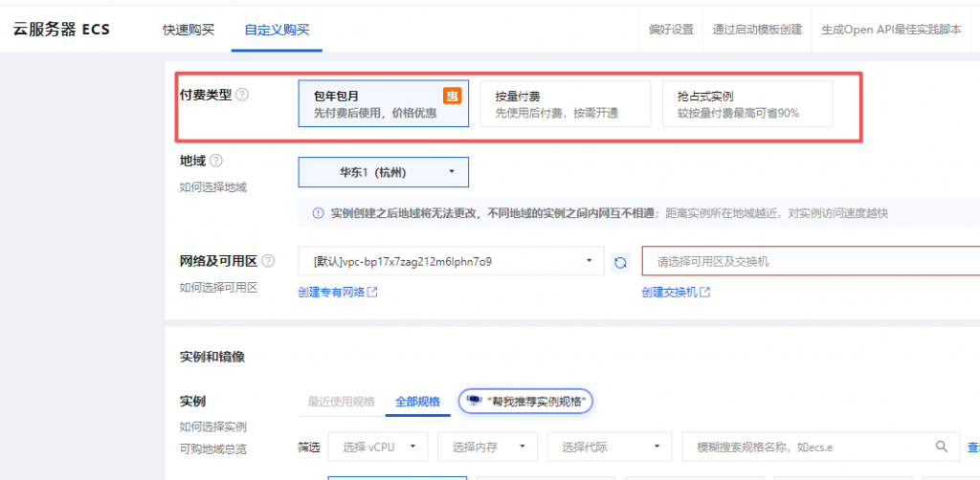
Task: Click external link icon beside 创建专有网络
Action: [x=373, y=293]
